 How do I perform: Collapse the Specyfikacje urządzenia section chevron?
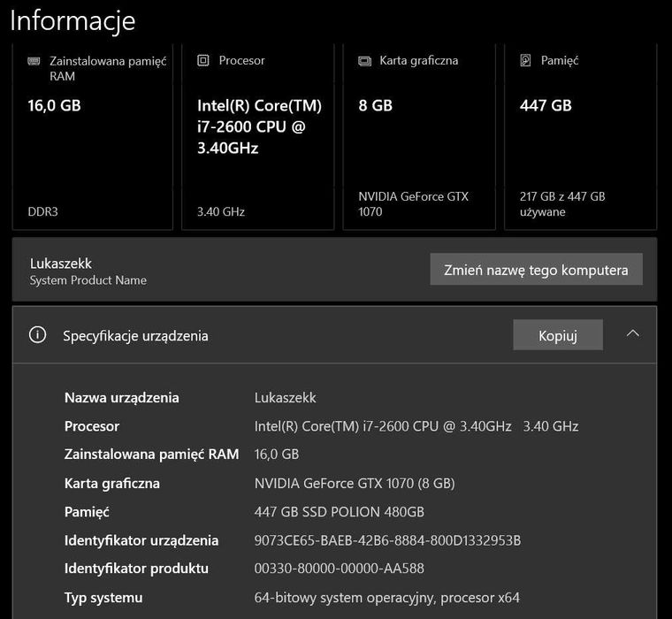click(632, 334)
